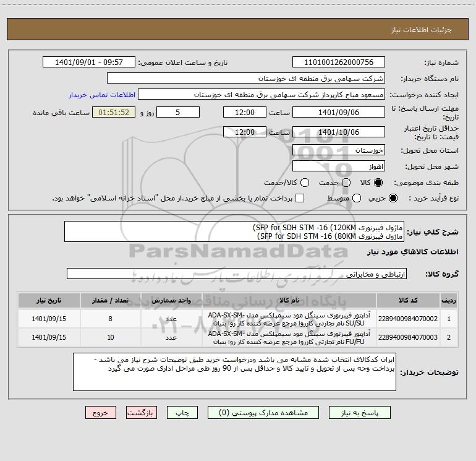This screenshot has height=461, width=476.
Task: Click the پاسخ به نیاز button
Action: click(359, 413)
